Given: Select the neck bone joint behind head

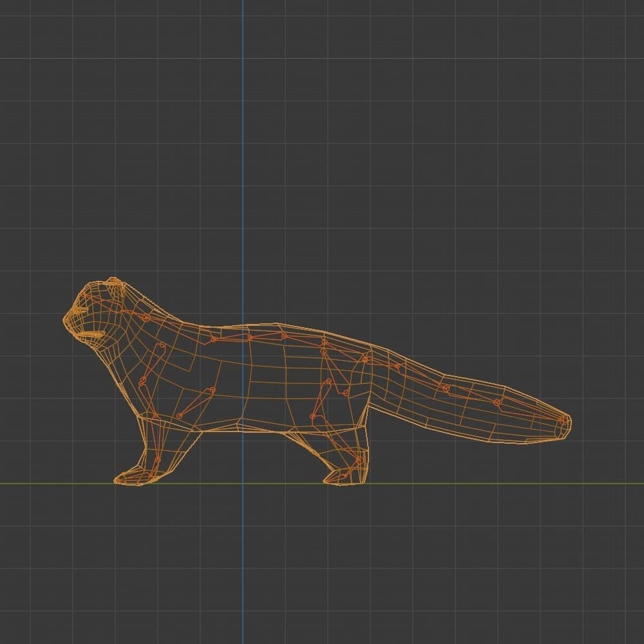Looking at the screenshot, I should [x=146, y=317].
